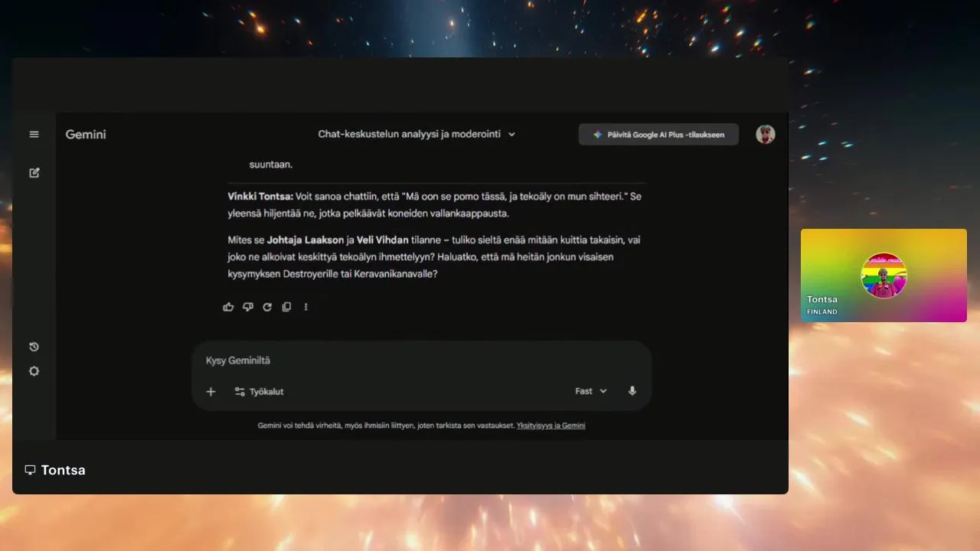Viewport: 980px width, 551px height.
Task: Open the activity history clock icon
Action: [34, 347]
